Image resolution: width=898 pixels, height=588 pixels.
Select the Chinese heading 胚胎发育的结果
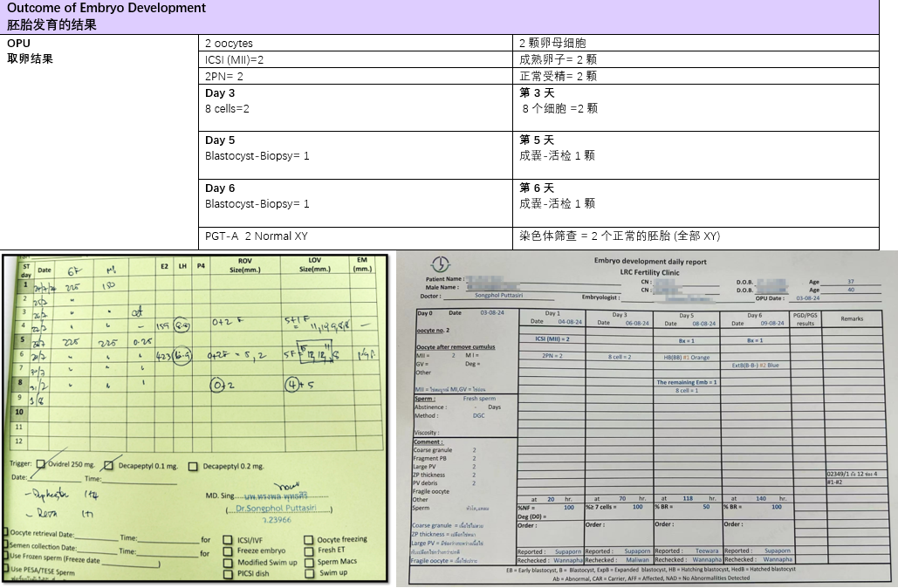(x=51, y=24)
